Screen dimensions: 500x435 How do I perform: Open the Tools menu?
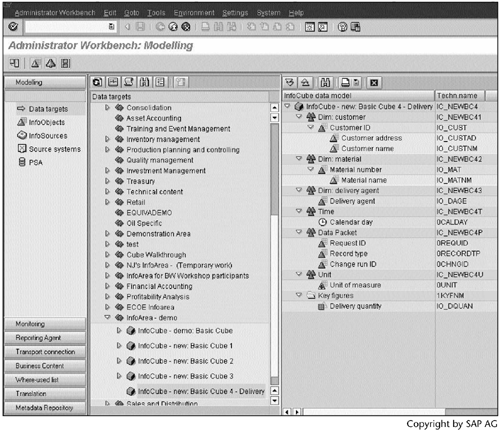[x=156, y=13]
